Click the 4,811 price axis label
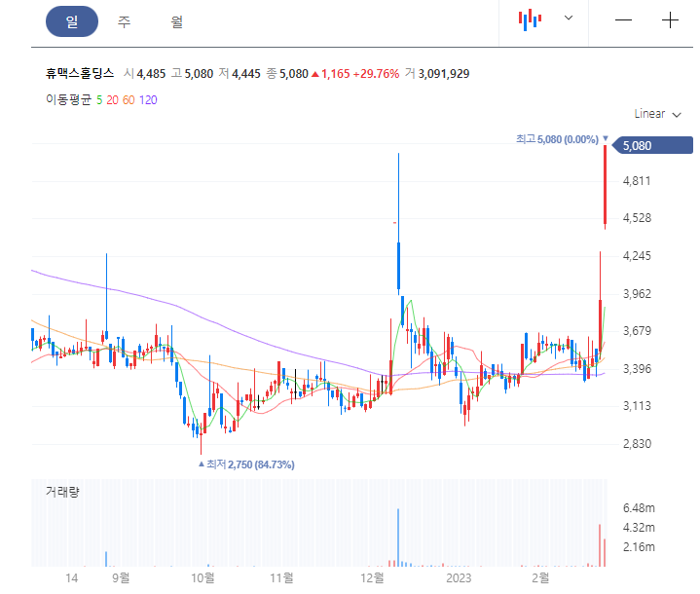The image size is (700, 594). (637, 181)
